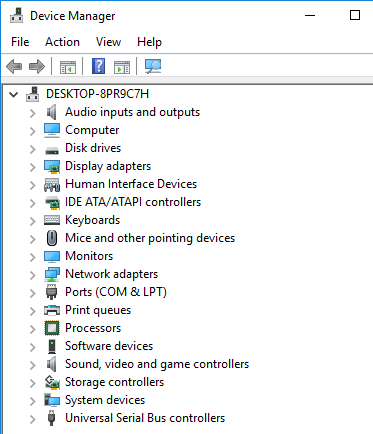Screen dimensions: 373x434
Task: Minimize the Device Manager window
Action: [x=310, y=15]
